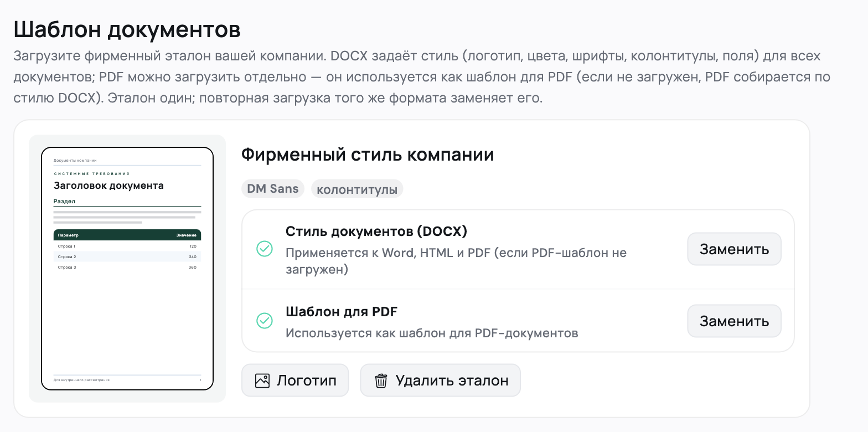Click green checkmark beside Шаблон для PDF
Screen dimensions: 868x432
click(x=265, y=321)
